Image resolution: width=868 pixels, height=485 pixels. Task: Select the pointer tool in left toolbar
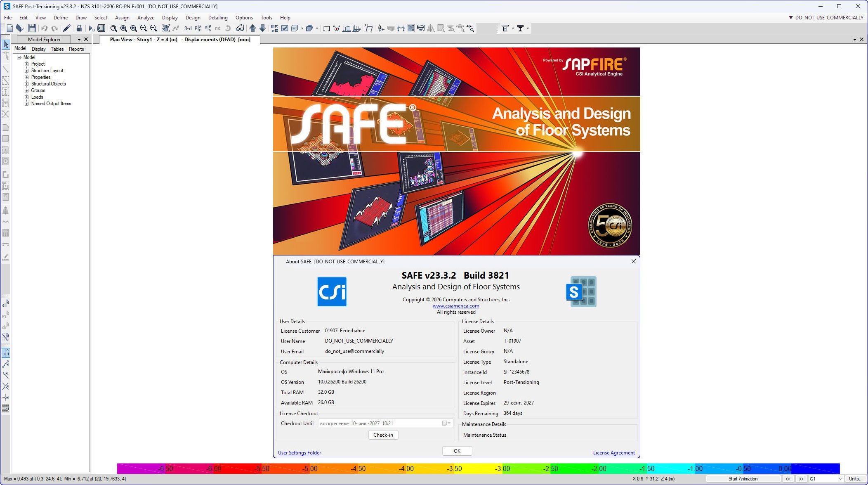(x=6, y=44)
